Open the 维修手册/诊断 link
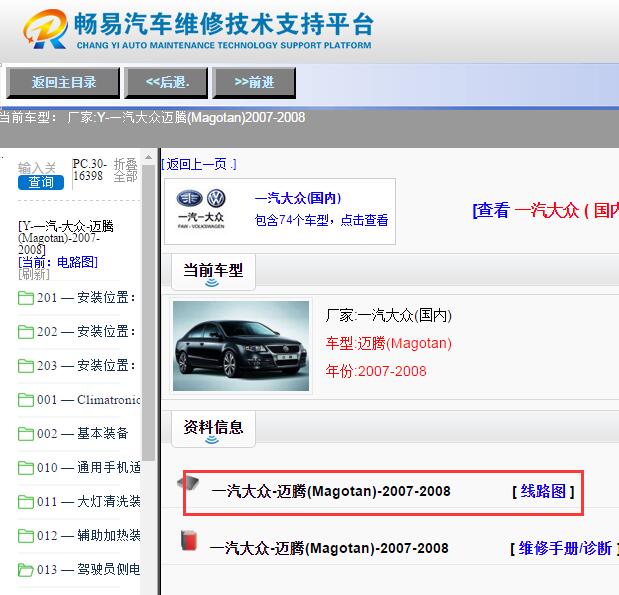The image size is (619, 595). pyautogui.click(x=565, y=548)
